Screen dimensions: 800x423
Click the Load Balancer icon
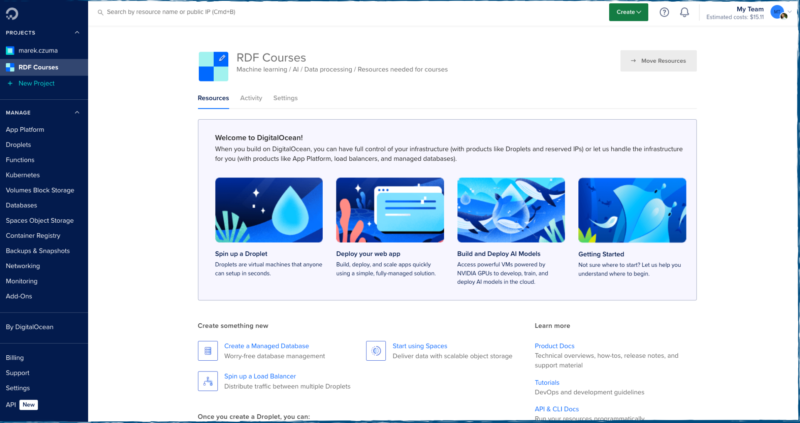pos(208,381)
